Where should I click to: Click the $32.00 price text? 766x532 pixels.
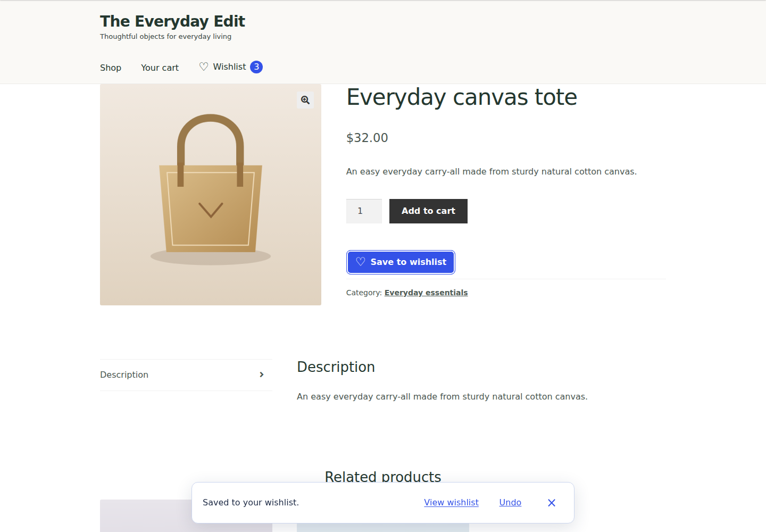click(367, 138)
